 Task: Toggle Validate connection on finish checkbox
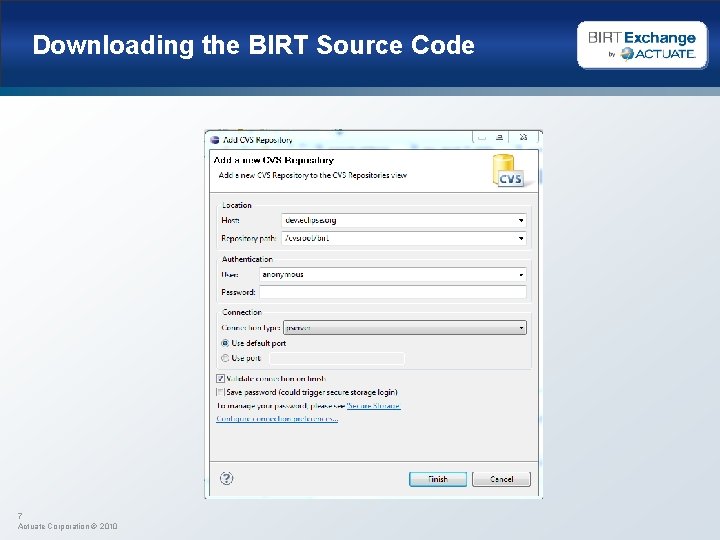click(220, 378)
